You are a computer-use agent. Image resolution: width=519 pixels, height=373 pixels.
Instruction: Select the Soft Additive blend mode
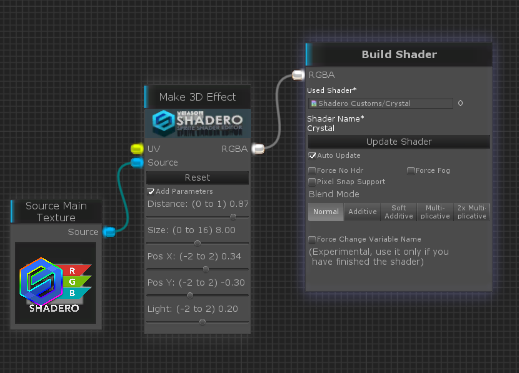pyautogui.click(x=399, y=212)
